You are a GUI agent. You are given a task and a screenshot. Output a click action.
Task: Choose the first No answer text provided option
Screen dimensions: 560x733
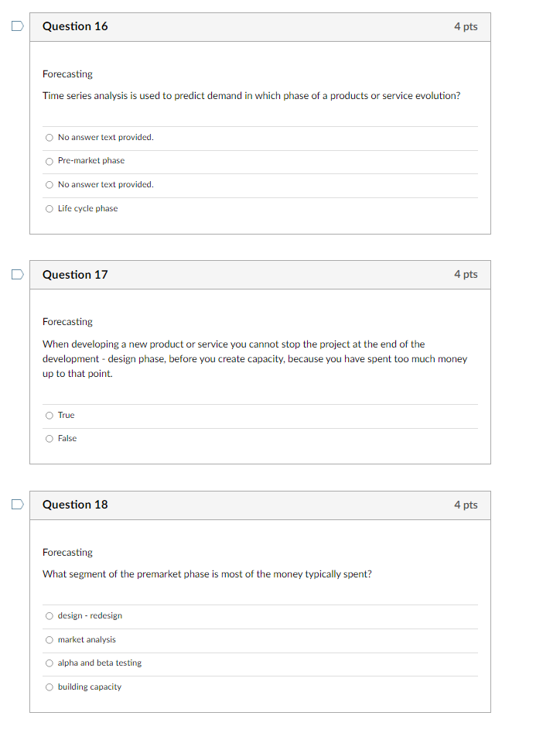[49, 137]
